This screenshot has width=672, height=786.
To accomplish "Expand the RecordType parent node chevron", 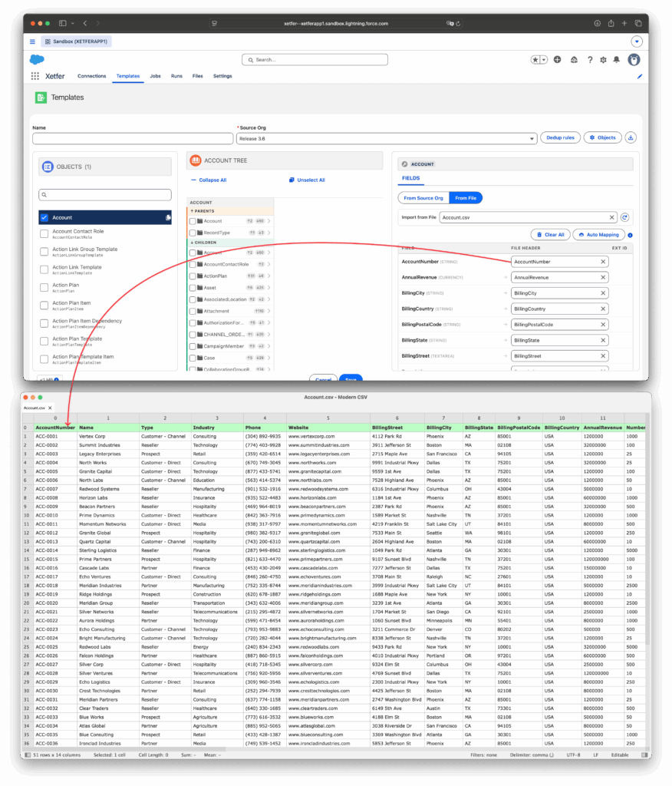I will pyautogui.click(x=269, y=233).
